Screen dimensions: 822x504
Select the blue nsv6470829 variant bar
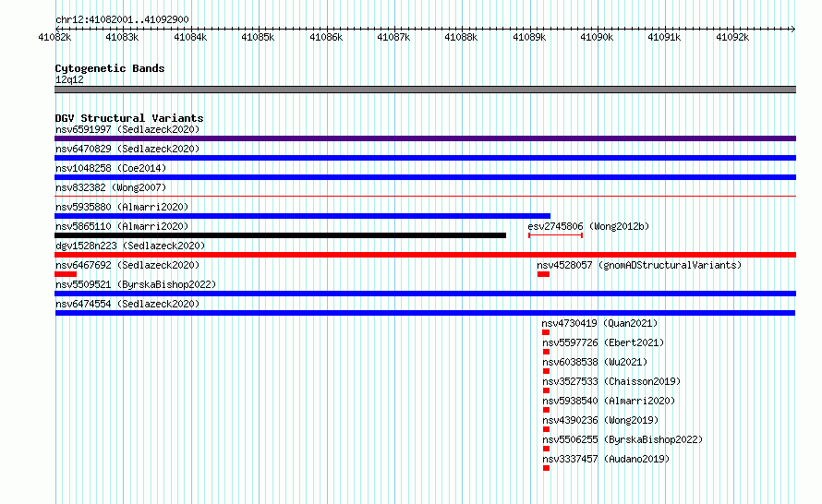pyautogui.click(x=425, y=158)
